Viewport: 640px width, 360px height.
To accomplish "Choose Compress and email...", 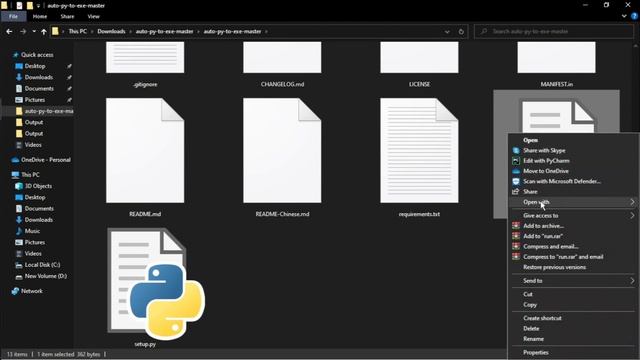I will click(551, 247).
